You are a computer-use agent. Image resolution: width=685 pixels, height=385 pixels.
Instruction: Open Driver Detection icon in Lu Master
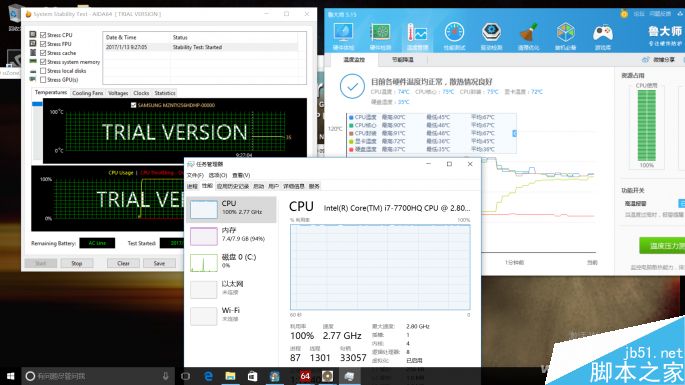point(491,33)
